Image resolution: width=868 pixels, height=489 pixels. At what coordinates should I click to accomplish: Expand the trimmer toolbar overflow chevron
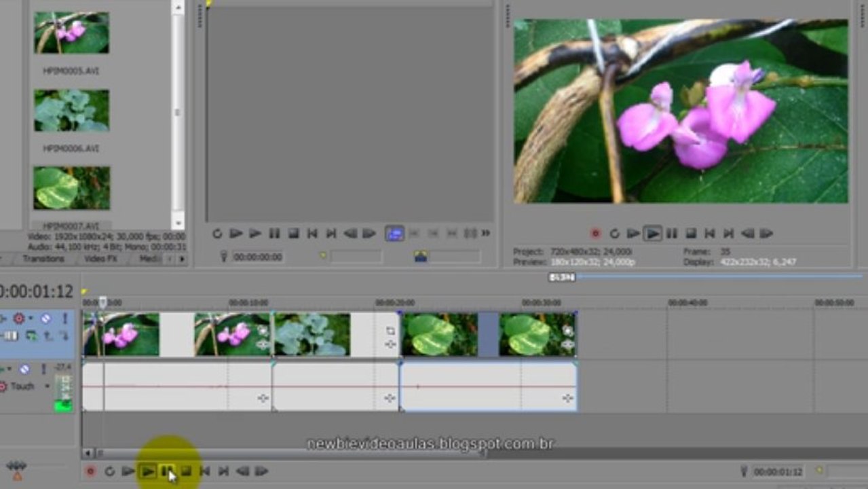click(486, 233)
